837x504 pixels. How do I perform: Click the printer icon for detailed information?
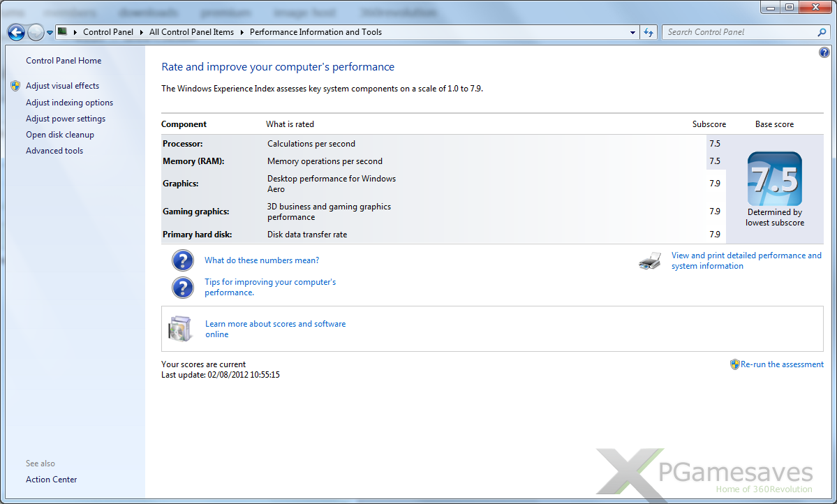pos(649,261)
